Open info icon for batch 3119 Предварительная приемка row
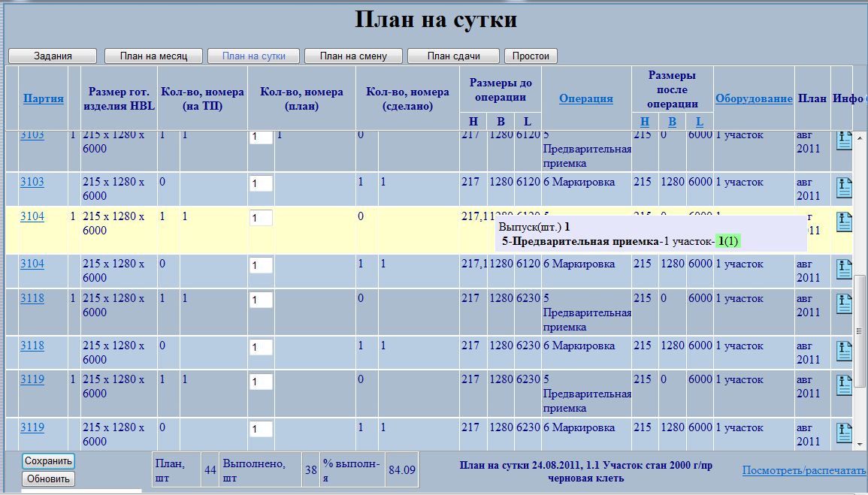The image size is (868, 495). coord(844,385)
